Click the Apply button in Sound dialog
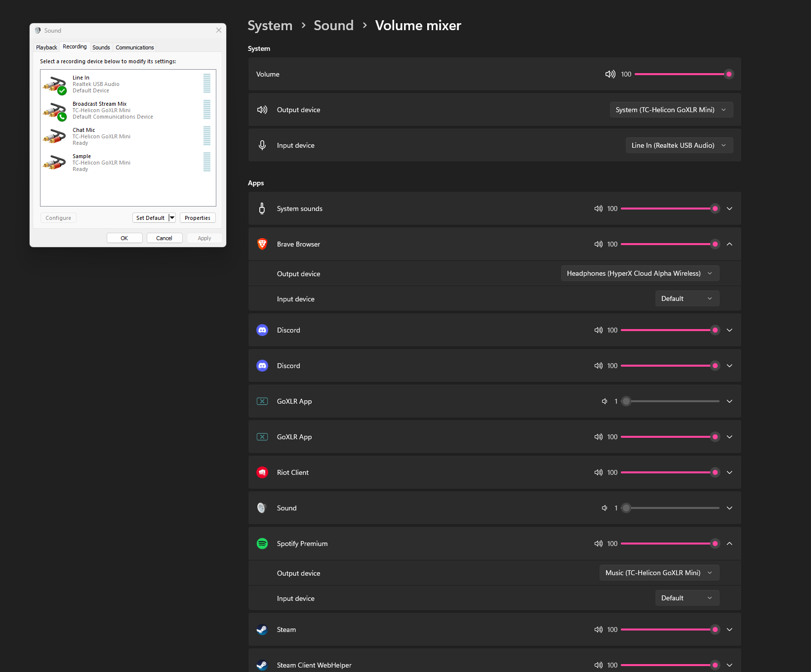This screenshot has width=811, height=672. coord(204,238)
